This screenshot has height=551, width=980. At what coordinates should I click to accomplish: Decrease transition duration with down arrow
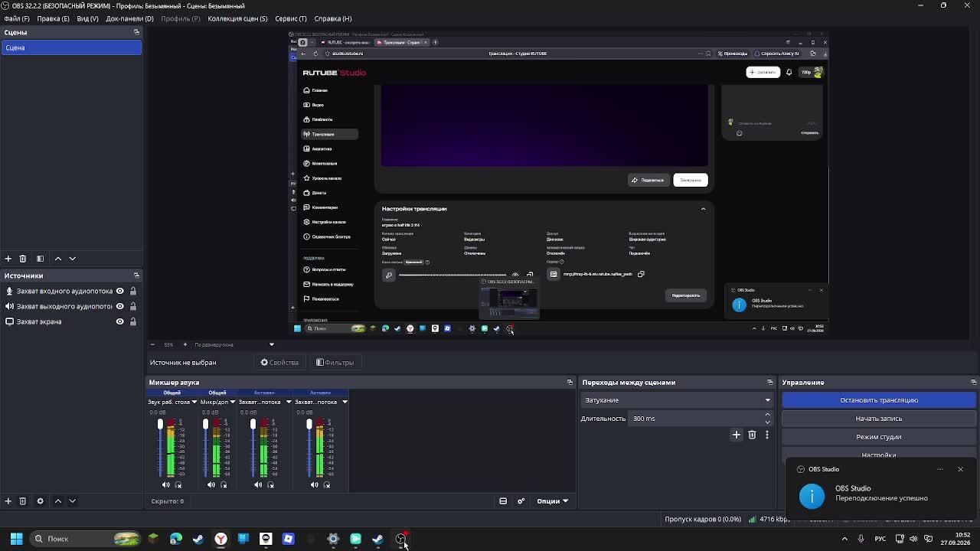point(767,422)
